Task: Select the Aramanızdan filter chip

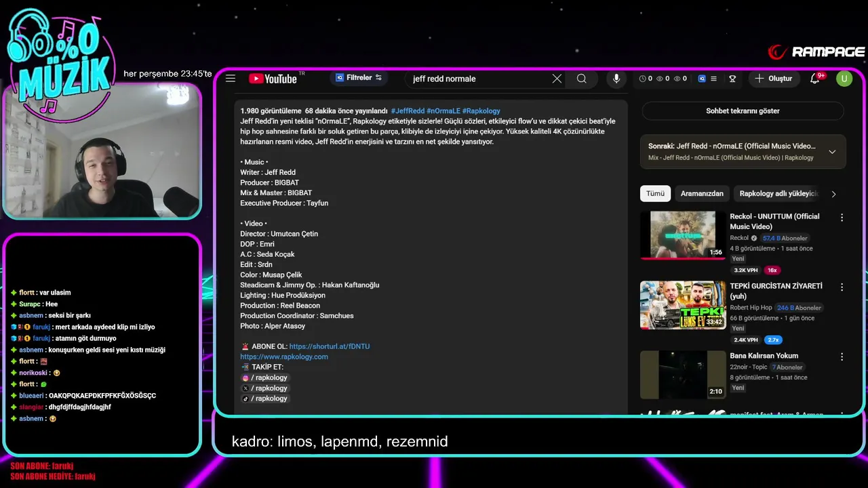Action: 702,194
